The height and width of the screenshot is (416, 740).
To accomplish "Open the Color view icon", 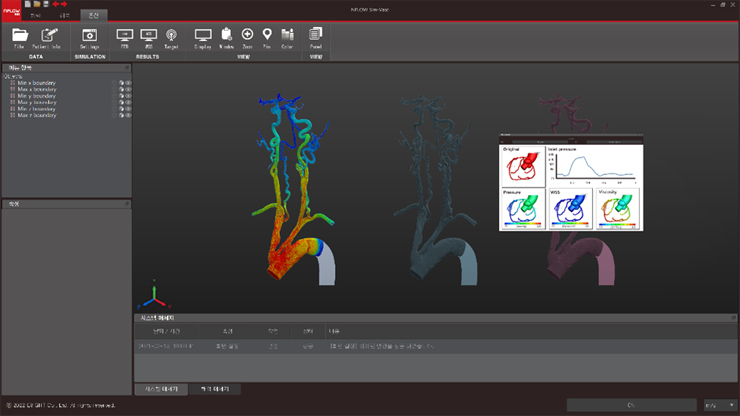I will click(x=288, y=37).
